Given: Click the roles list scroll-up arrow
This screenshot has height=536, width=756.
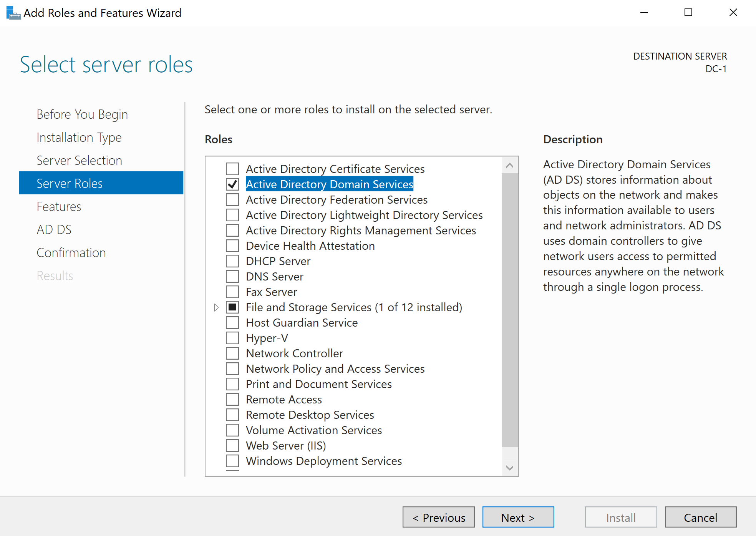Looking at the screenshot, I should click(510, 166).
